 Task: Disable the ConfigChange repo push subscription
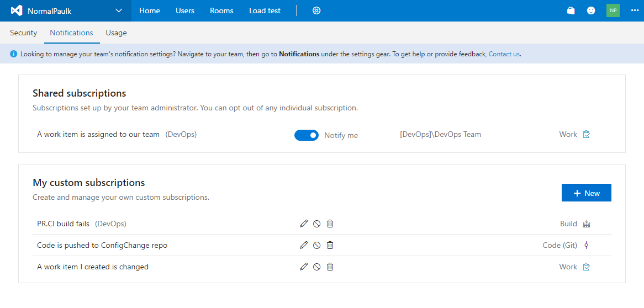point(316,245)
